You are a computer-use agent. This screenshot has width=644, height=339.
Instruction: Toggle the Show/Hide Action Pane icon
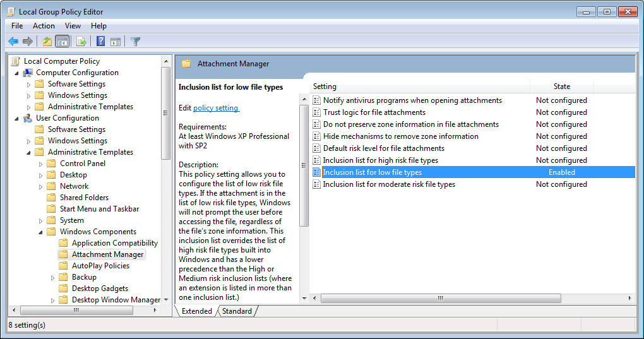(x=116, y=42)
